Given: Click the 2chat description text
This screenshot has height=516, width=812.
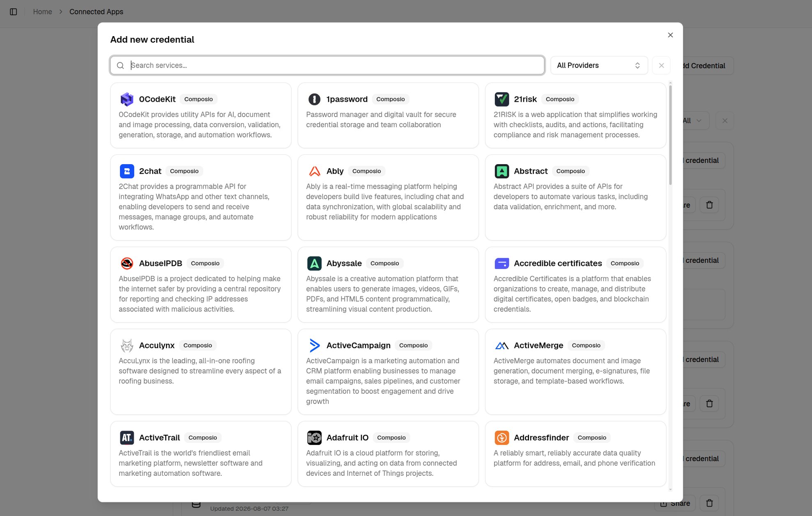Looking at the screenshot, I should coord(194,207).
